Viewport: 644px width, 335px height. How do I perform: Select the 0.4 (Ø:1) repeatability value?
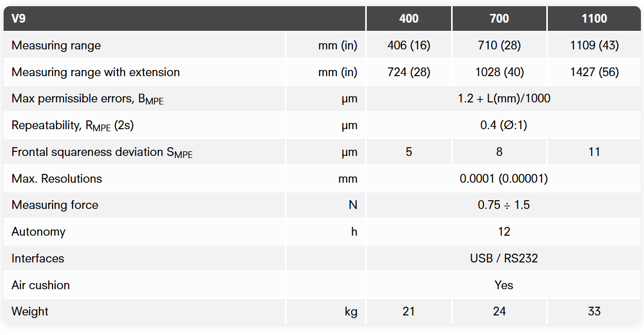504,126
